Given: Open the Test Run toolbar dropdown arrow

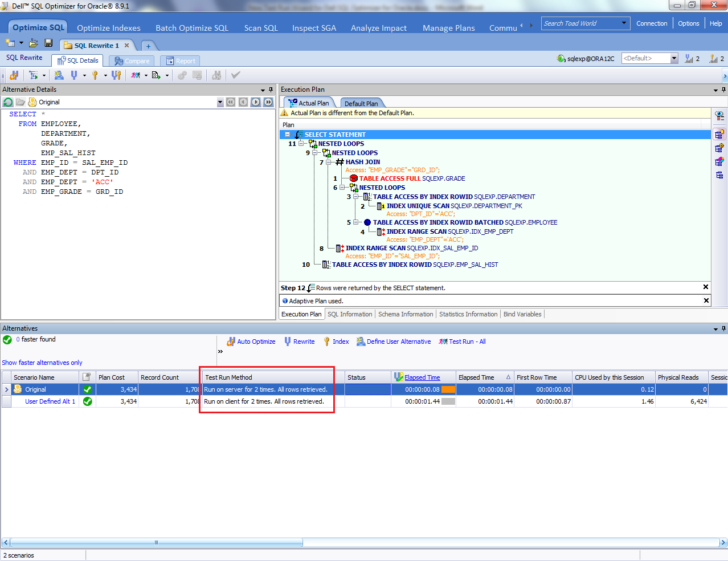Looking at the screenshot, I should coord(146,75).
